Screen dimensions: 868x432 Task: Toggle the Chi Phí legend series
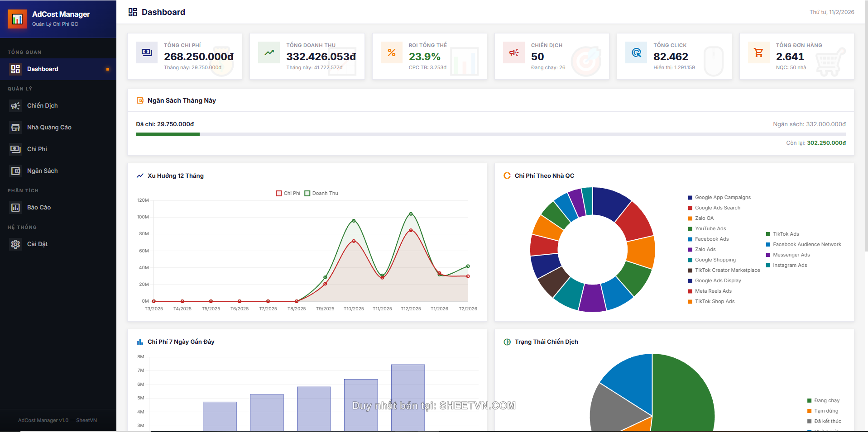[x=288, y=193]
